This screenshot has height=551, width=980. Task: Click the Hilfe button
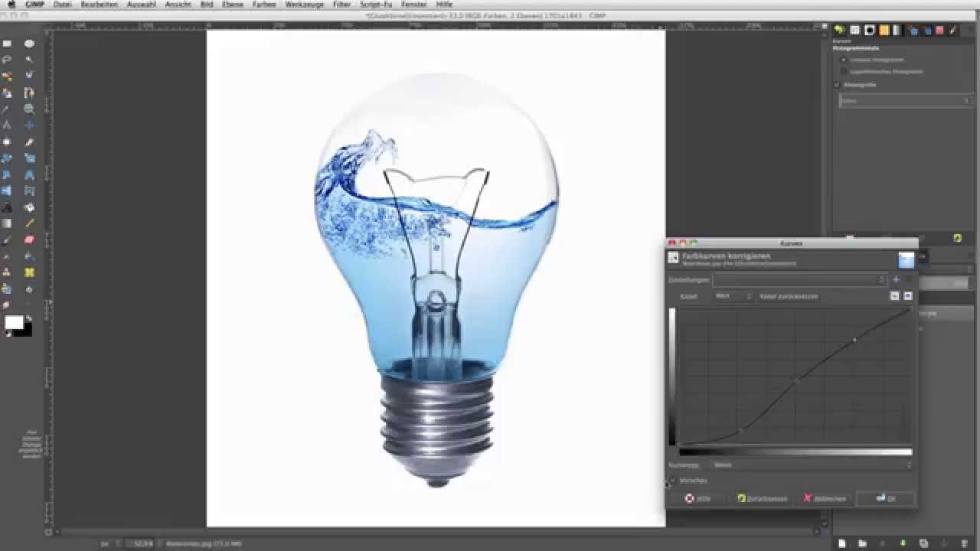[698, 498]
